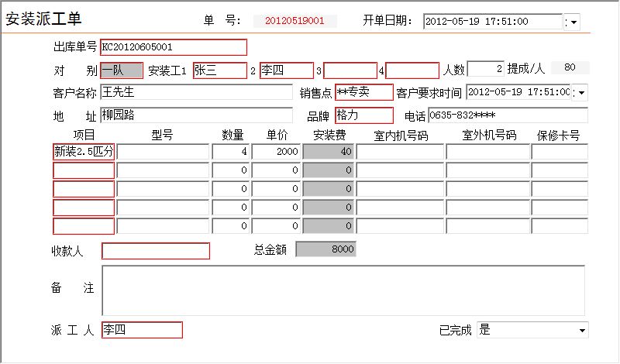620x364 pixels.
Task: Click the 出库单号 input field
Action: (x=174, y=47)
